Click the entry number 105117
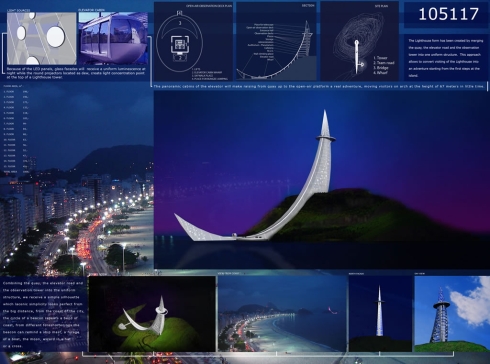 click(x=448, y=14)
